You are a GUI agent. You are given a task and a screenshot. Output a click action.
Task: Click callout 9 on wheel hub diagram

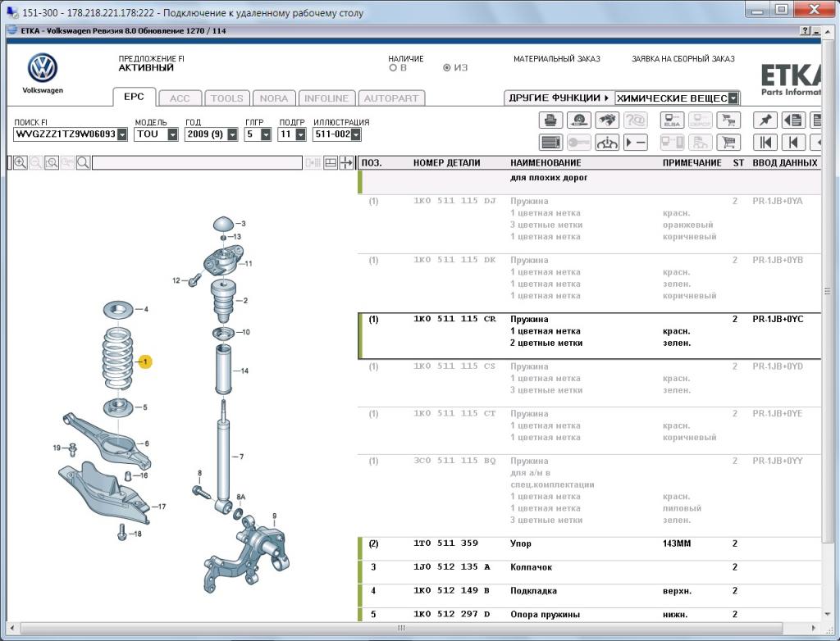pos(274,516)
